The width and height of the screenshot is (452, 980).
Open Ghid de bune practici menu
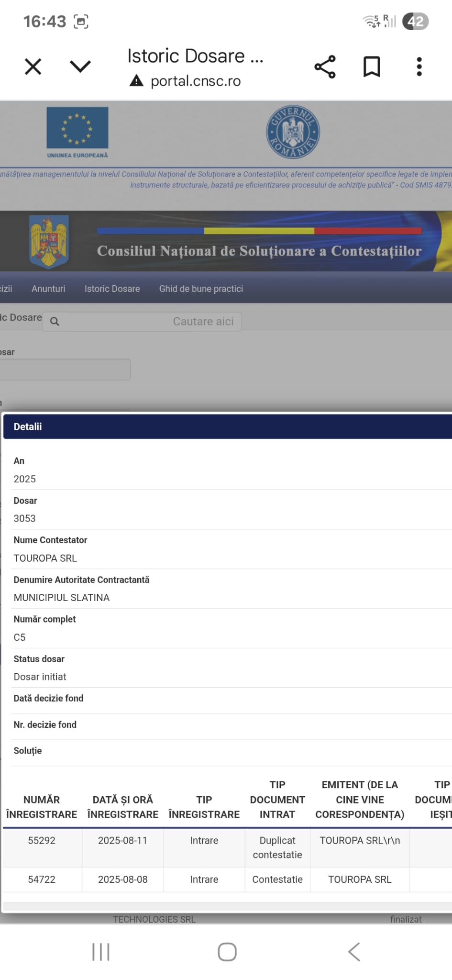point(201,289)
